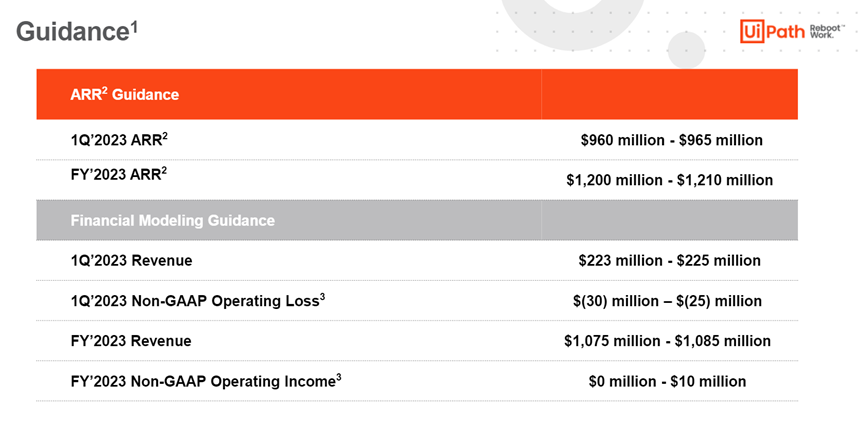
Task: Select the FY'2023 ARR row label
Action: (x=119, y=174)
